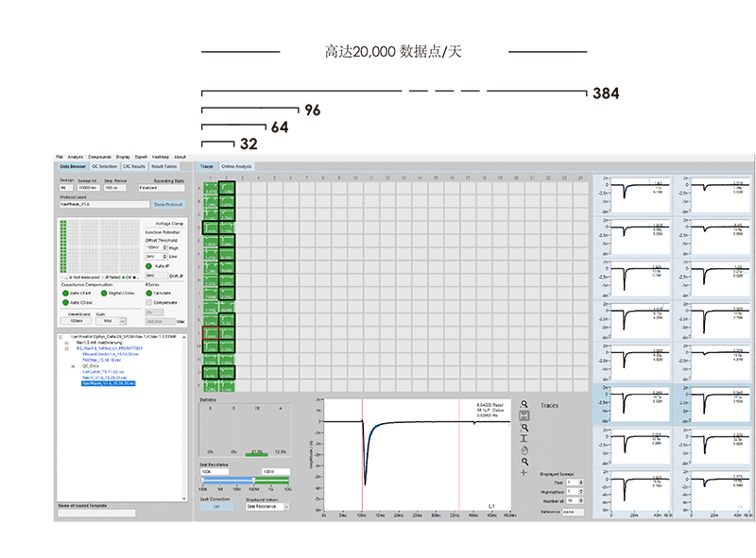Click the crosshair plus icon below the plot tools
This screenshot has height=558, width=756.
(x=524, y=472)
